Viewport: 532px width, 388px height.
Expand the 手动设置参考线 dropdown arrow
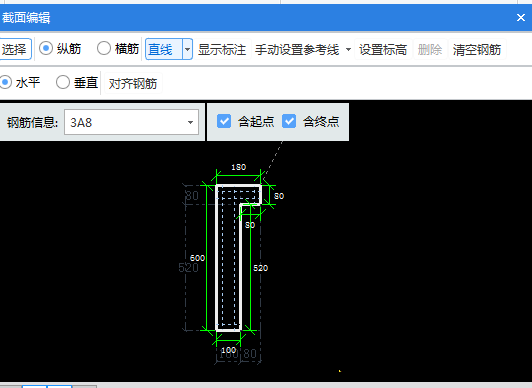coord(348,50)
